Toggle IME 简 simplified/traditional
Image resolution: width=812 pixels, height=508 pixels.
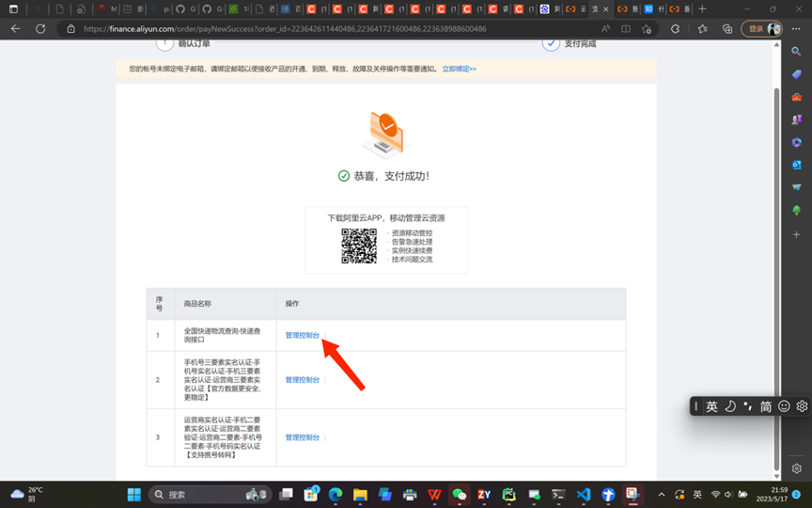point(765,406)
